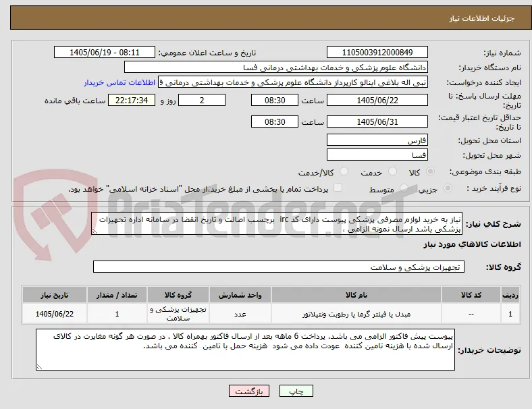The height and width of the screenshot is (409, 532).
Task: Click the resize handle of buyer notes textarea
Action: tap(39, 366)
